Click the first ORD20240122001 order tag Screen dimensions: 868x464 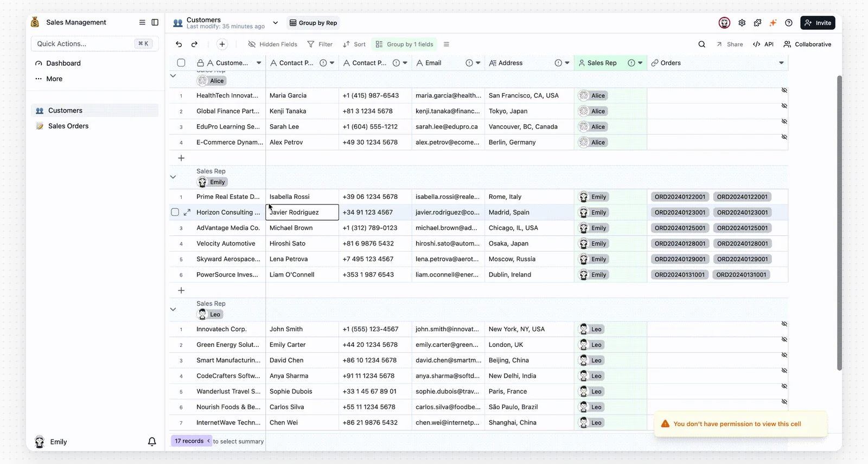pyautogui.click(x=680, y=197)
